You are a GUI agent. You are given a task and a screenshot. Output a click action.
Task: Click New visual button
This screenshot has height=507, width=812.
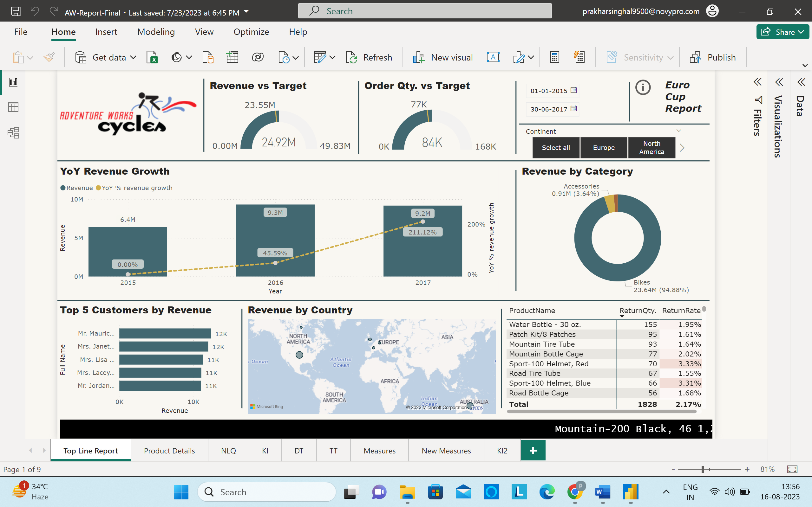(x=443, y=57)
